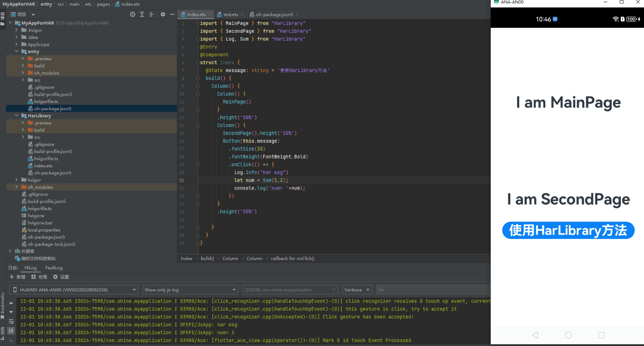The height and width of the screenshot is (346, 644).
Task: Click 'pages' in the path breadcrumb
Action: [x=103, y=4]
